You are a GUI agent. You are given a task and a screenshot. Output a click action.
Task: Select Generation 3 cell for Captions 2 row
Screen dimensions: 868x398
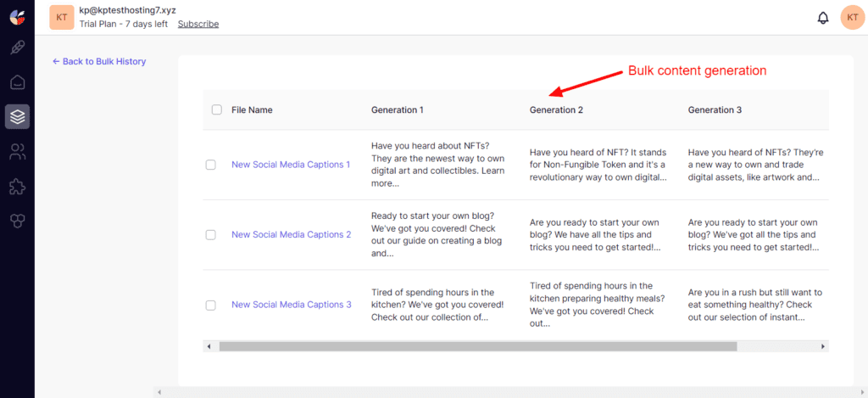coord(754,235)
